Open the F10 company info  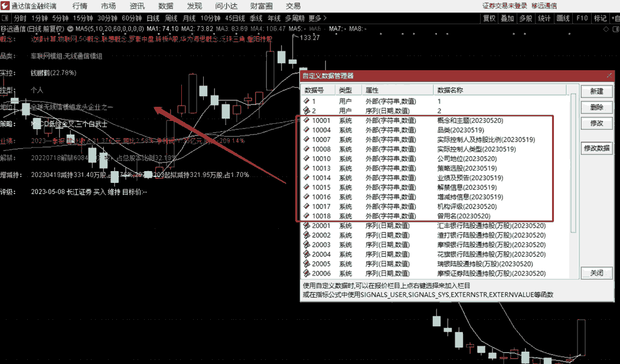click(x=582, y=18)
